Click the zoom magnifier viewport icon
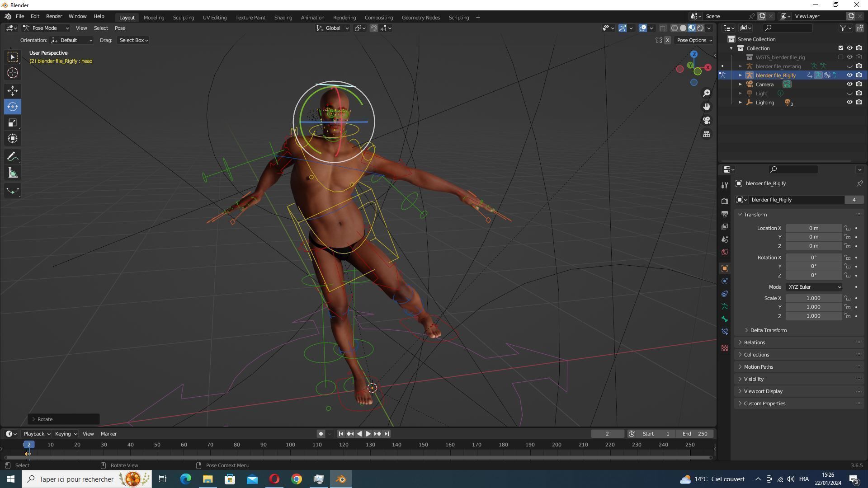 (x=706, y=93)
